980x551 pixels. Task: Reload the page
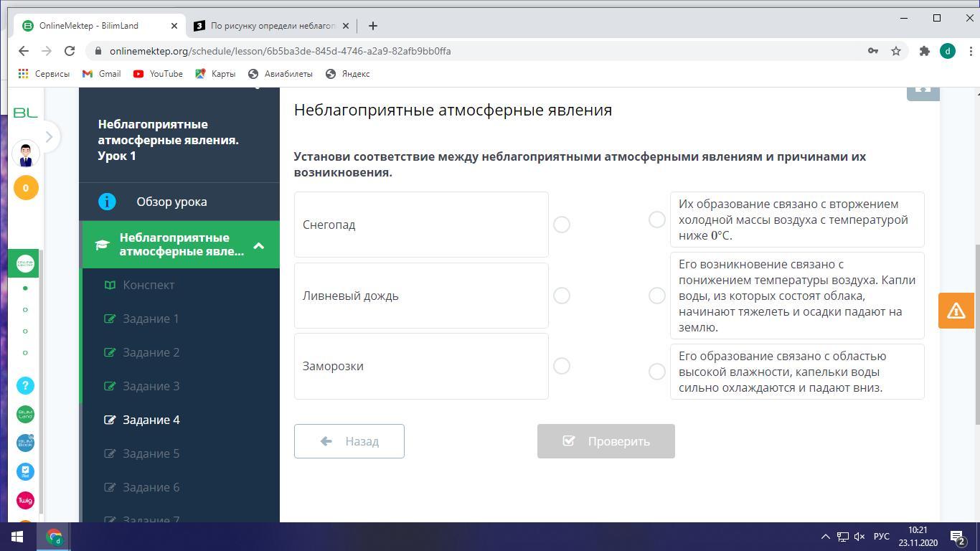pos(70,51)
